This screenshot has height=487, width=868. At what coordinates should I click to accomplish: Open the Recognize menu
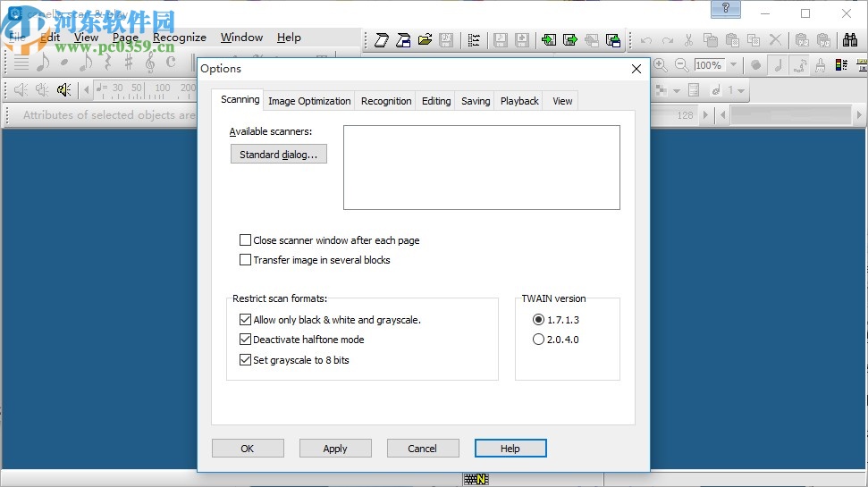pyautogui.click(x=180, y=37)
